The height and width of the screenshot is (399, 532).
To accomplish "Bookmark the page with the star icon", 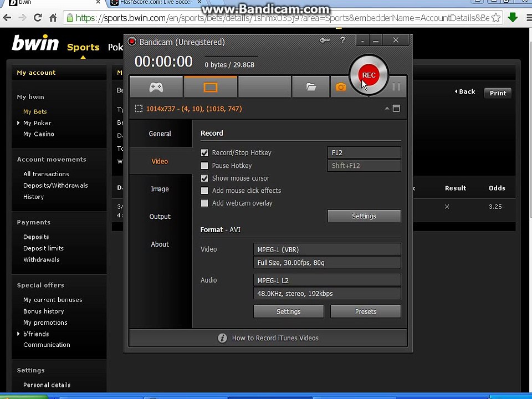I will [495, 18].
